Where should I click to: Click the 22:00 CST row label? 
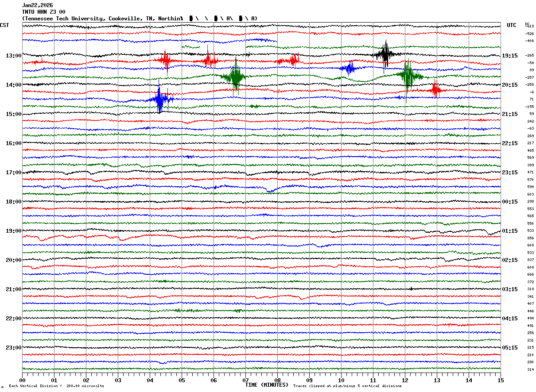click(x=14, y=319)
